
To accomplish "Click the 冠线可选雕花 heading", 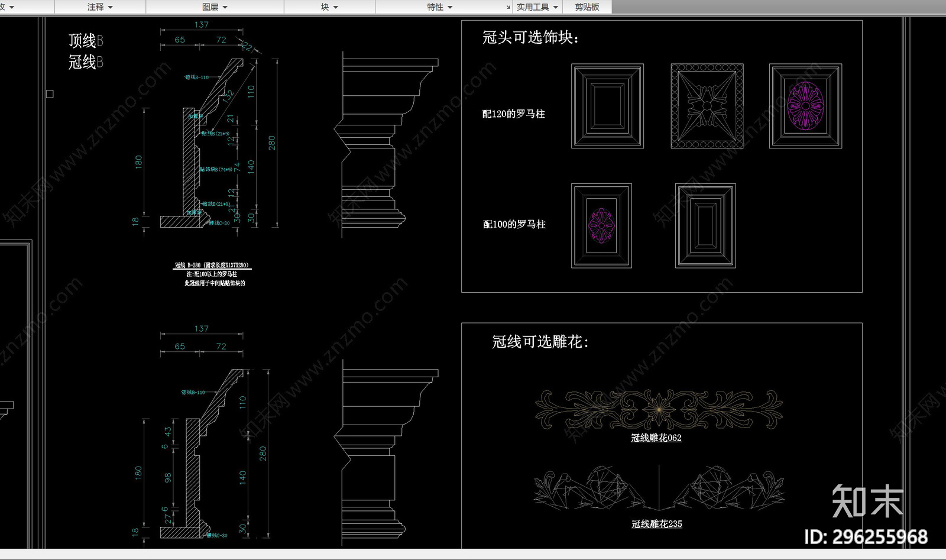I will tap(540, 342).
